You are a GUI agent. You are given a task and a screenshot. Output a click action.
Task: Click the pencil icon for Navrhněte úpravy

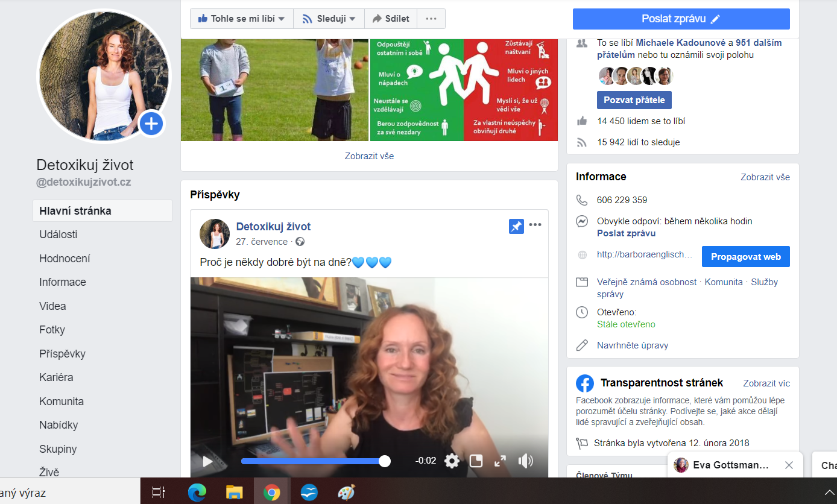click(582, 345)
